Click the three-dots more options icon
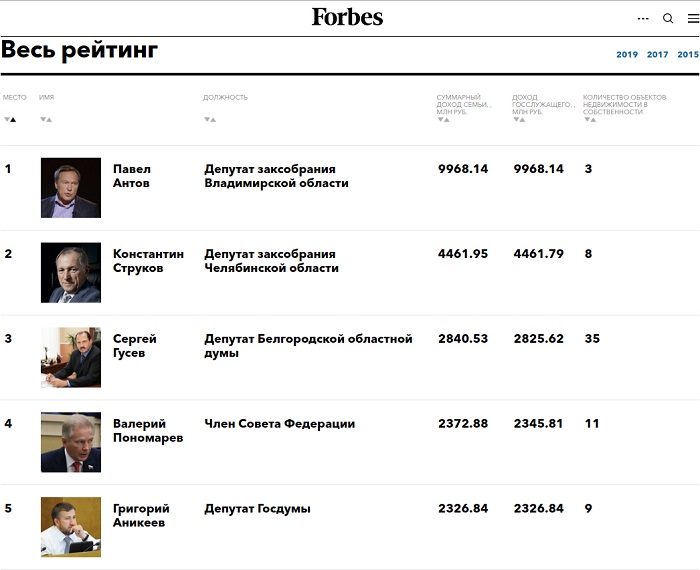700x570 pixels. click(643, 18)
